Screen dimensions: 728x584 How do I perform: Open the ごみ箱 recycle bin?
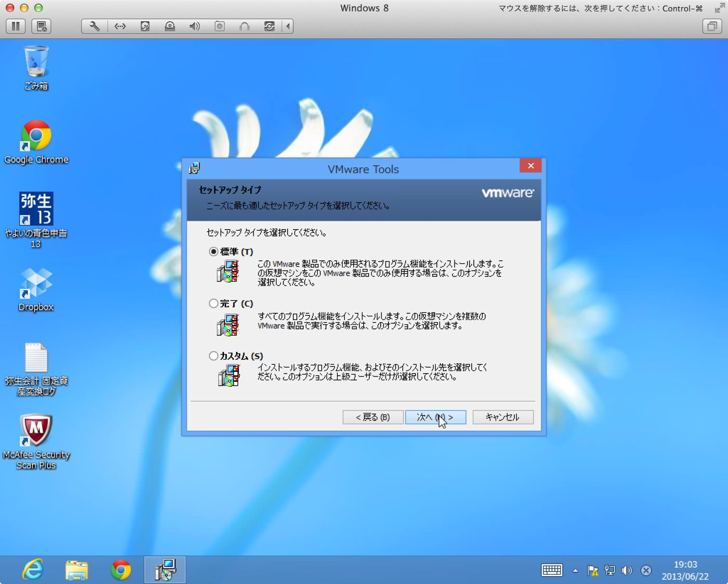click(x=36, y=68)
